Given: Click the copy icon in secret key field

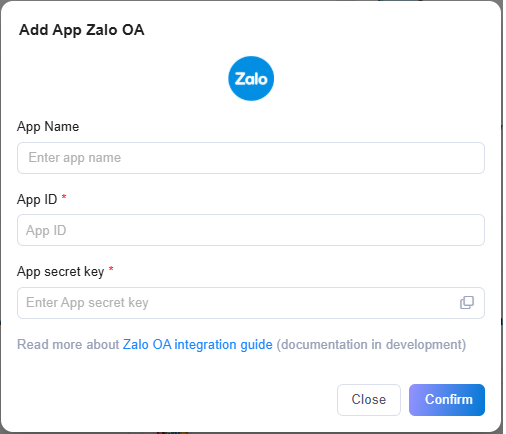Looking at the screenshot, I should click(467, 302).
